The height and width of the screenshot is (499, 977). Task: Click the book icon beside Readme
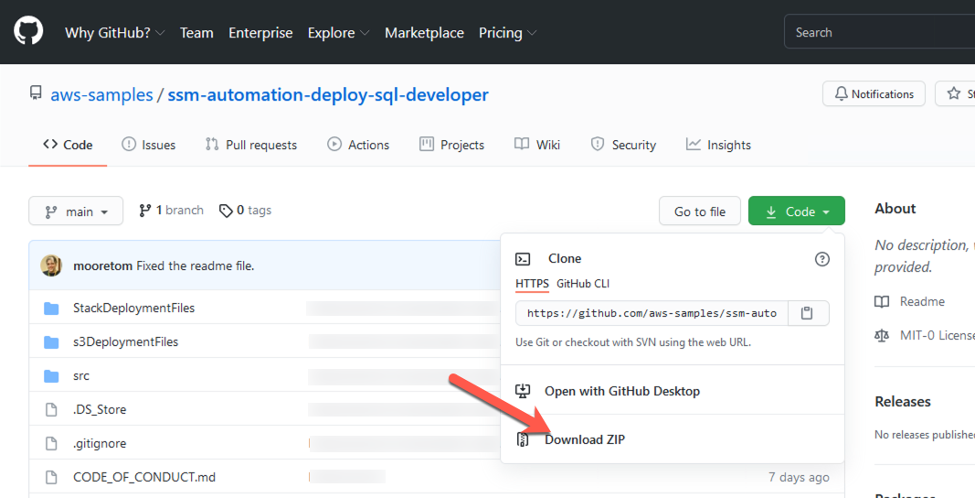coord(882,302)
